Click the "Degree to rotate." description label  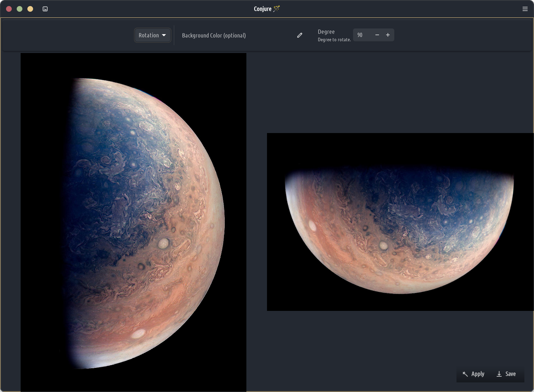tap(334, 40)
